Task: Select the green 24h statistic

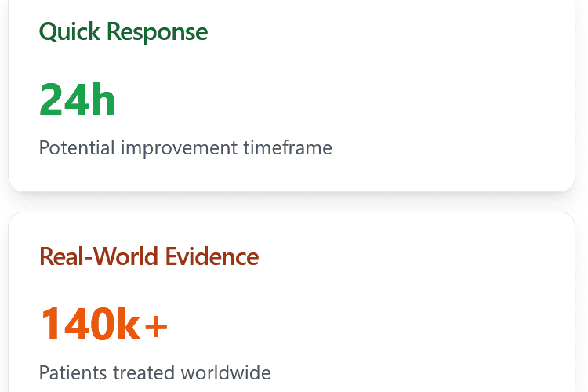Action: [78, 100]
